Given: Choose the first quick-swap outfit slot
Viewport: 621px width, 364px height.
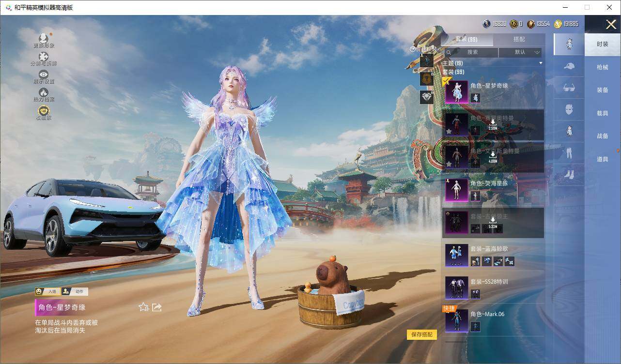Looking at the screenshot, I should [427, 60].
